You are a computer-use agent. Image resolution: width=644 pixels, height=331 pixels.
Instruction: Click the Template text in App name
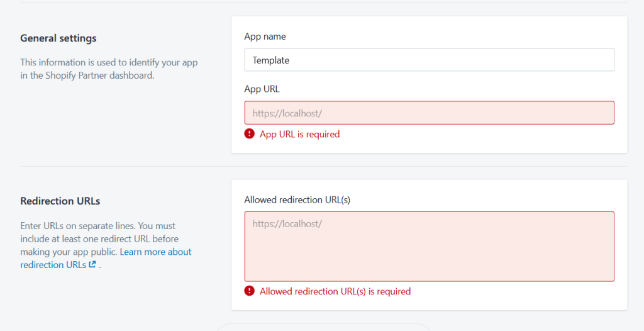271,60
